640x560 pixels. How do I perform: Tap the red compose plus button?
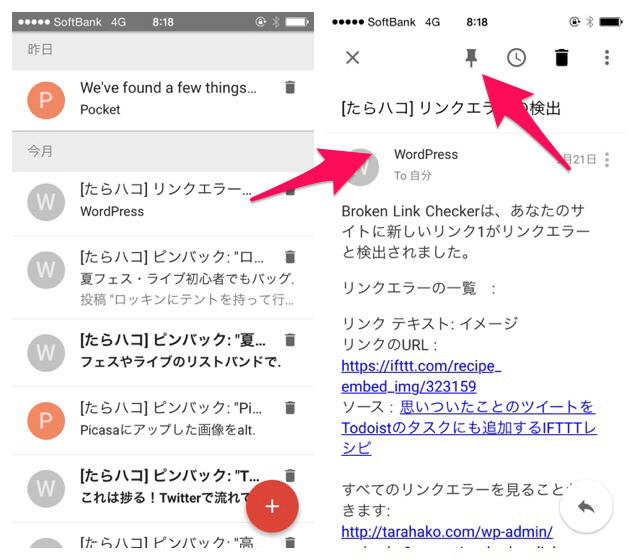pos(272,507)
